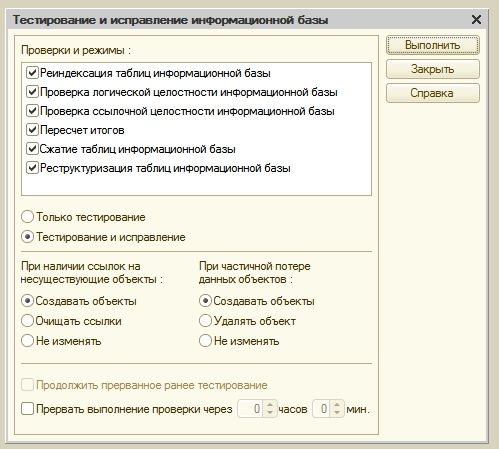Viewport: 499px width, 449px height.
Task: Uncheck Реиндексация таблиц информационной базы
Action: pyautogui.click(x=32, y=73)
